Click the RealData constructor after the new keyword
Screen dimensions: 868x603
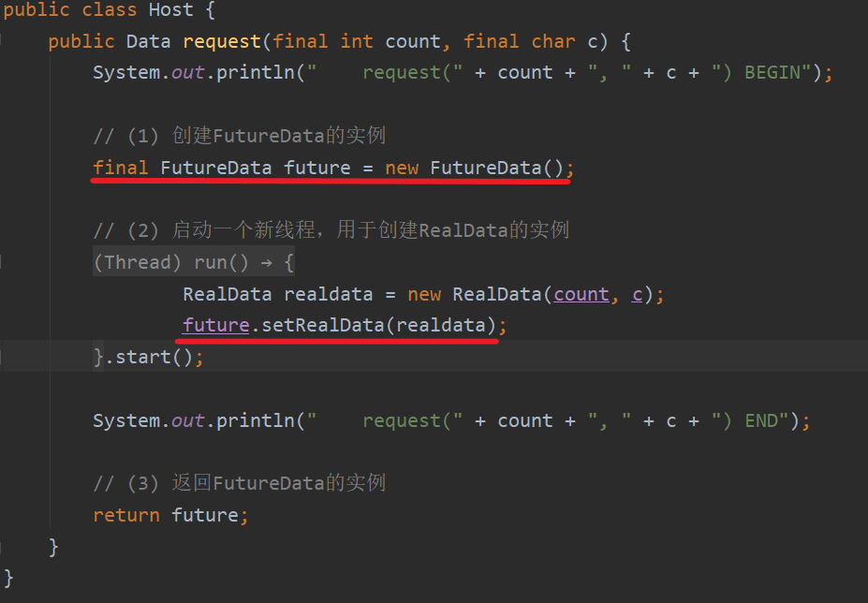[x=496, y=294]
